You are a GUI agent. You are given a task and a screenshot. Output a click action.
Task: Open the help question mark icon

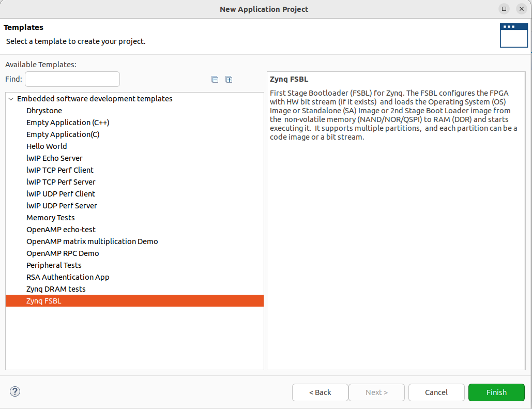[x=15, y=392]
